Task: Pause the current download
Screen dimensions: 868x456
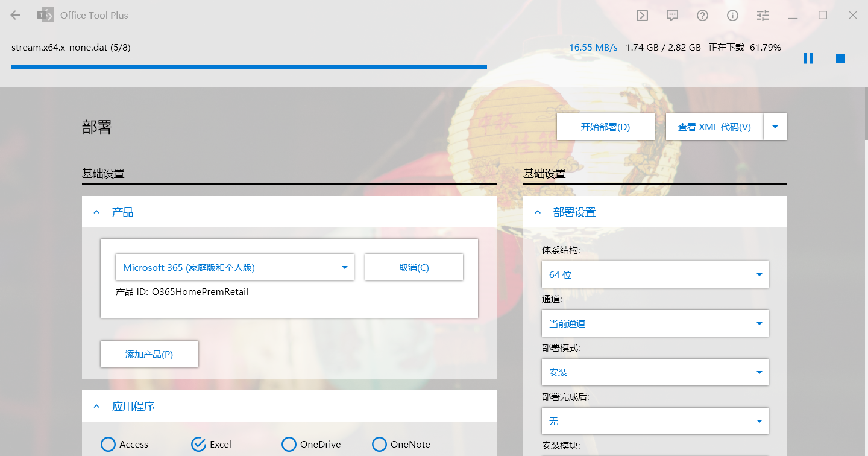Action: tap(808, 58)
